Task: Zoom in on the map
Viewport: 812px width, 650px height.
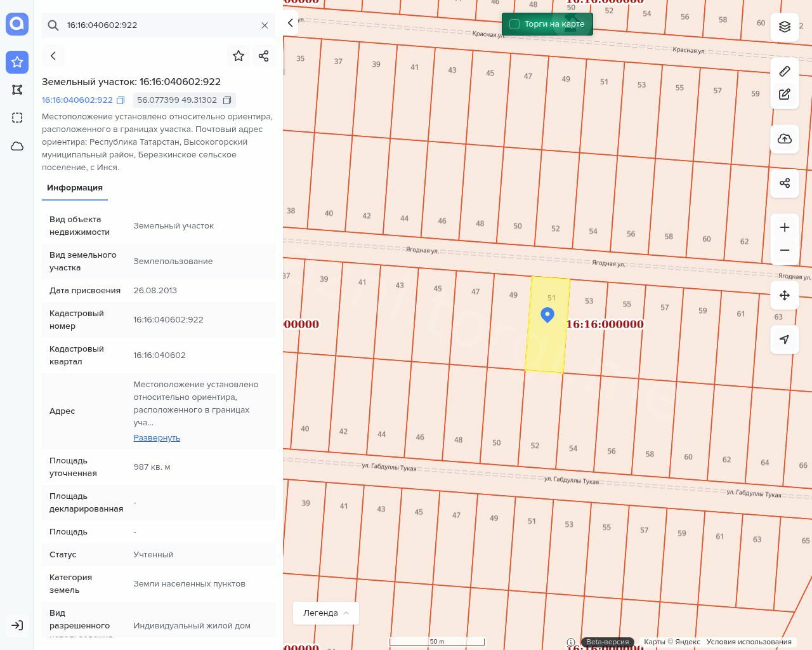Action: tap(785, 227)
